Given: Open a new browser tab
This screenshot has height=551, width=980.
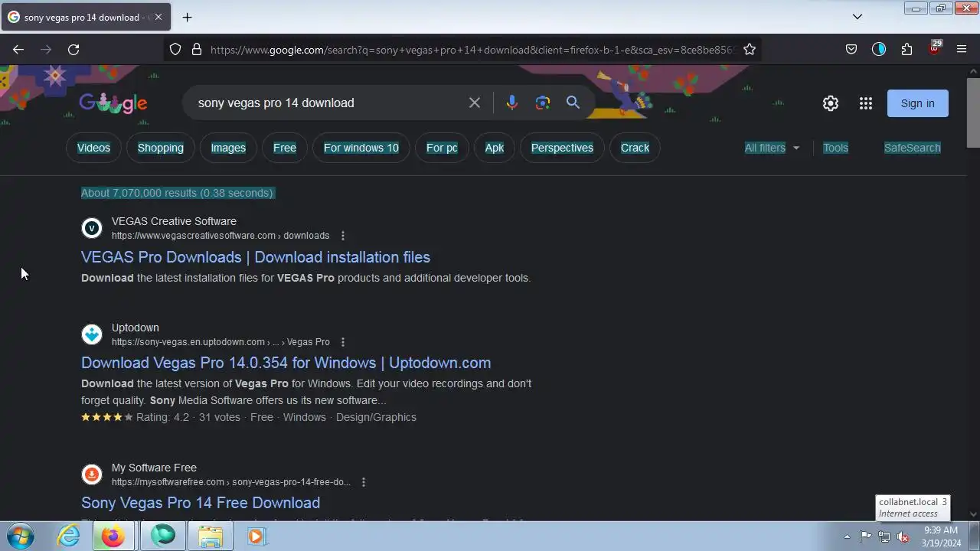Looking at the screenshot, I should coord(187,17).
